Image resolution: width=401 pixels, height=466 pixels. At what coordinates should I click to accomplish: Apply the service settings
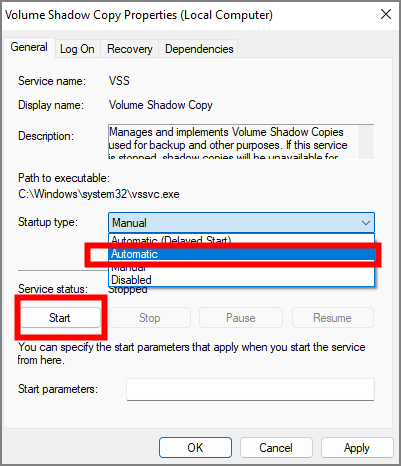[x=357, y=448]
